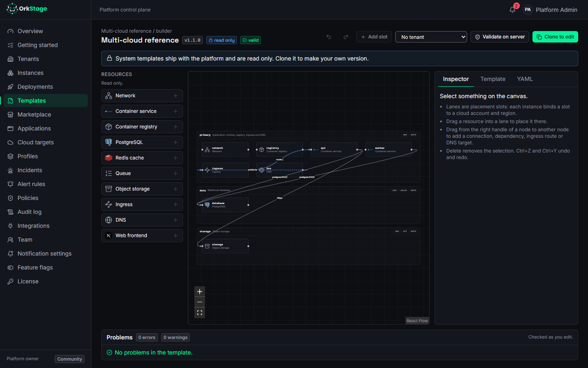Add Queue resource with plus icon
Viewport: 588px width, 368px height.
tap(176, 173)
